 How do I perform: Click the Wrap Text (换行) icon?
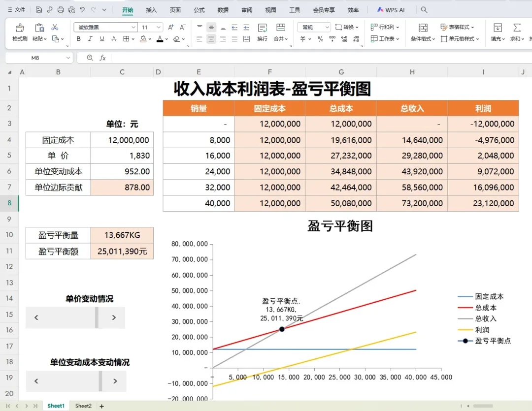coord(262,28)
